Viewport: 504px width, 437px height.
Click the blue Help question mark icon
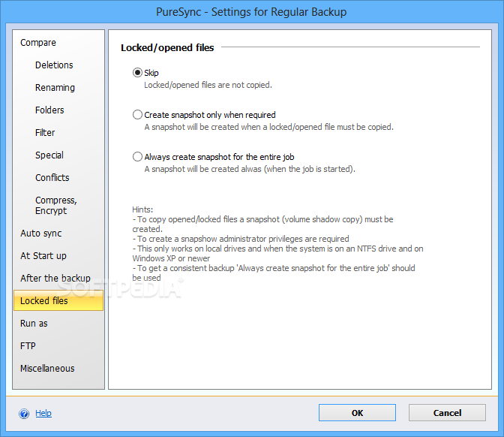(24, 413)
